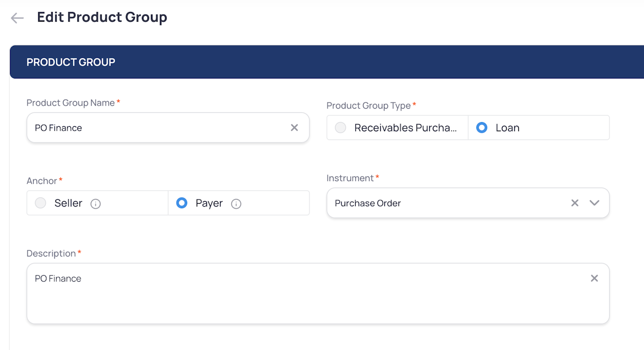Clear the Product Group Name field
This screenshot has width=644, height=350.
tap(294, 128)
